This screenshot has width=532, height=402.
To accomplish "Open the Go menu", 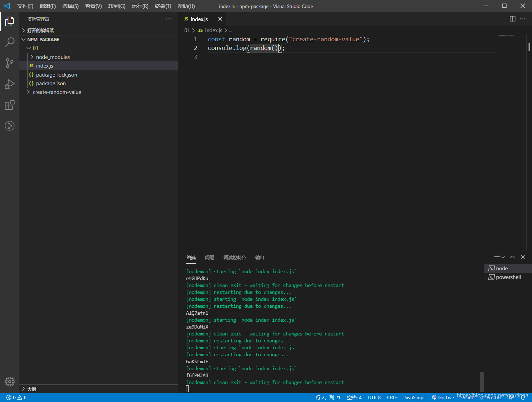I will [x=117, y=6].
